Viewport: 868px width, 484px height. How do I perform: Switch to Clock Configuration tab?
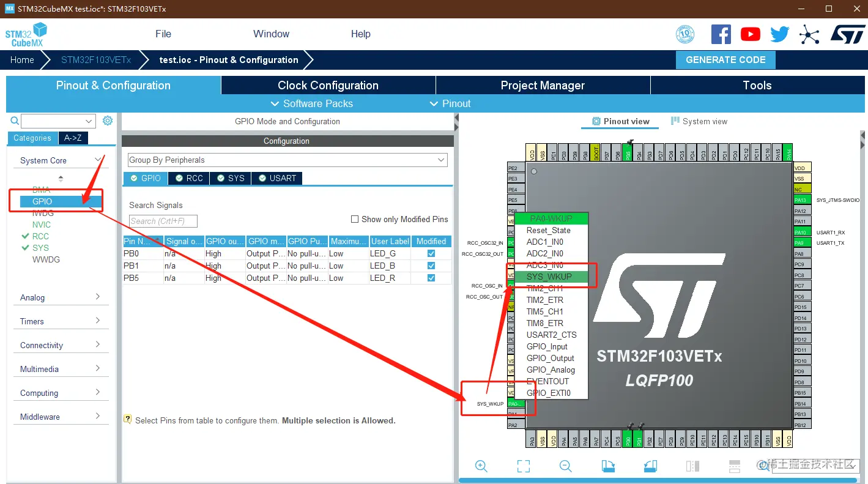click(x=328, y=85)
